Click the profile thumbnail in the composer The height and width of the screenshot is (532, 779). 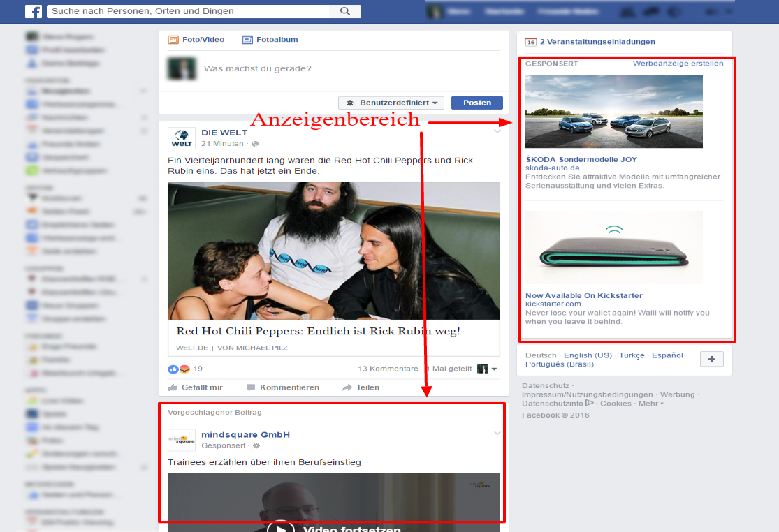pos(182,68)
